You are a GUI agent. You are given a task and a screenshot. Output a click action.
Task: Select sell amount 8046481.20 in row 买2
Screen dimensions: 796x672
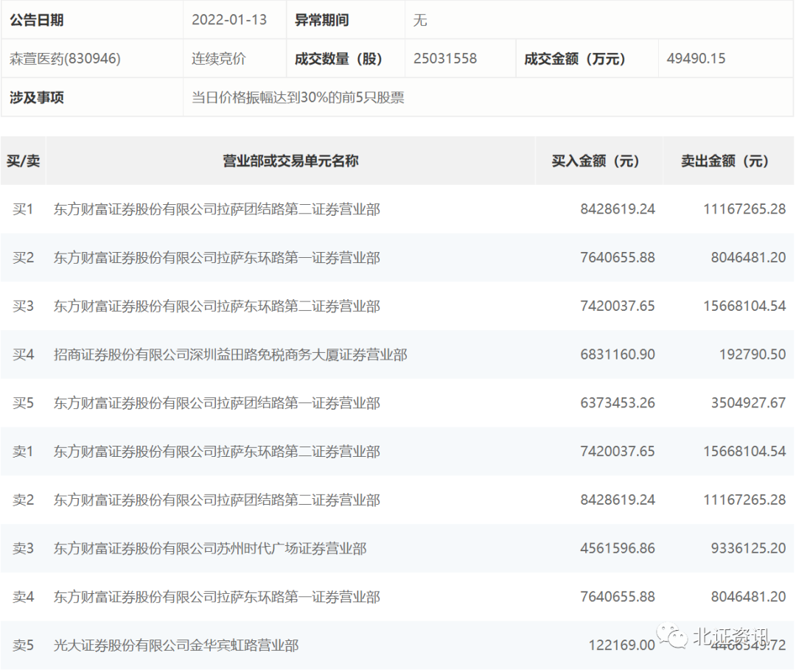point(748,257)
